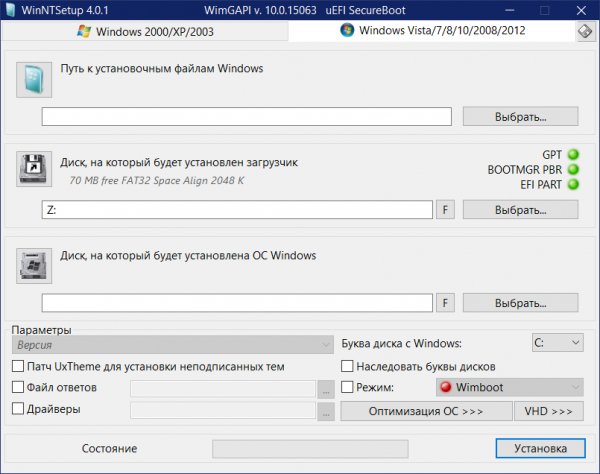Click the Windows installation drive icon
The height and width of the screenshot is (474, 600).
34,266
